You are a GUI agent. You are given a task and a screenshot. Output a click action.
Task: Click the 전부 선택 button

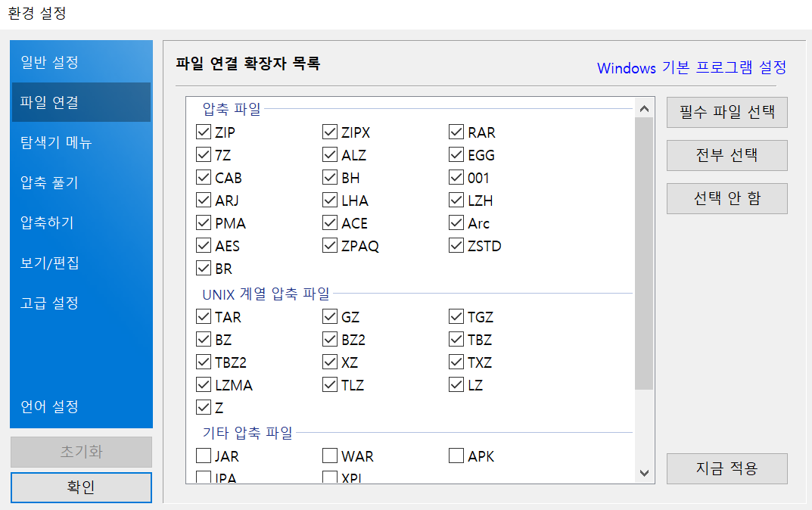(726, 155)
